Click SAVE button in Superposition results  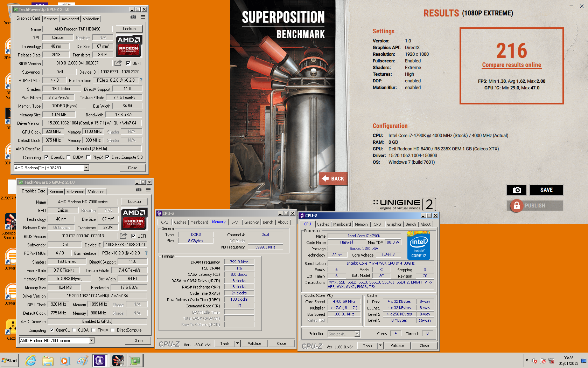[546, 190]
